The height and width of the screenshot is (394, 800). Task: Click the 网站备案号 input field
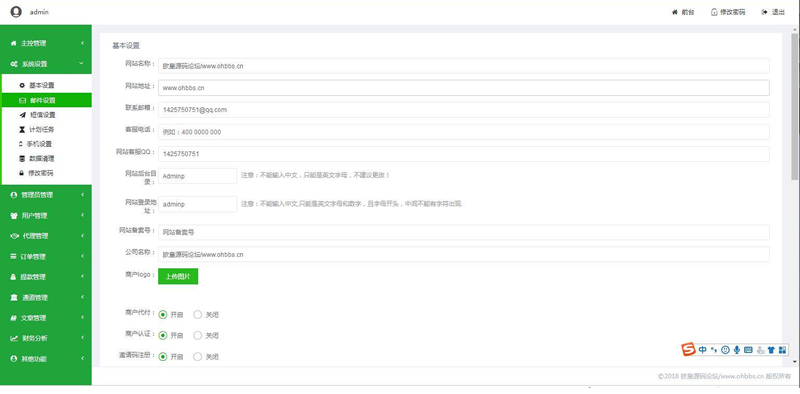coord(464,232)
